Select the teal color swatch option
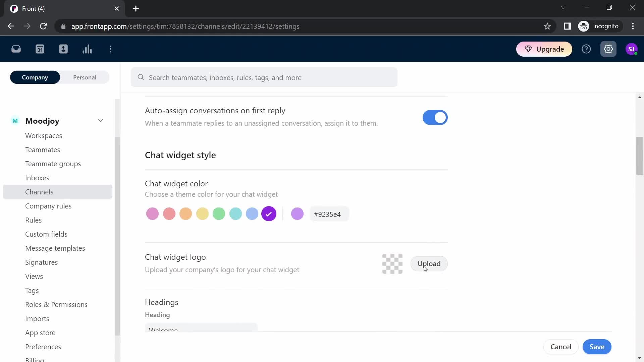The image size is (644, 362). (236, 215)
